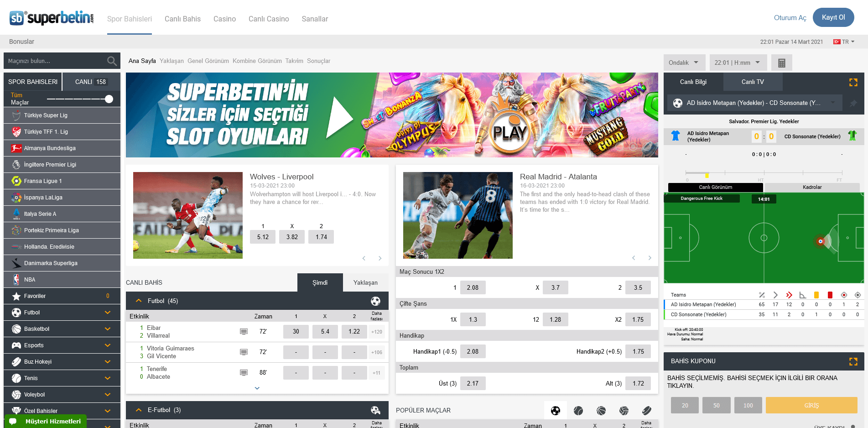Collapse E-Futbol (3) live section
868x428 pixels.
139,410
